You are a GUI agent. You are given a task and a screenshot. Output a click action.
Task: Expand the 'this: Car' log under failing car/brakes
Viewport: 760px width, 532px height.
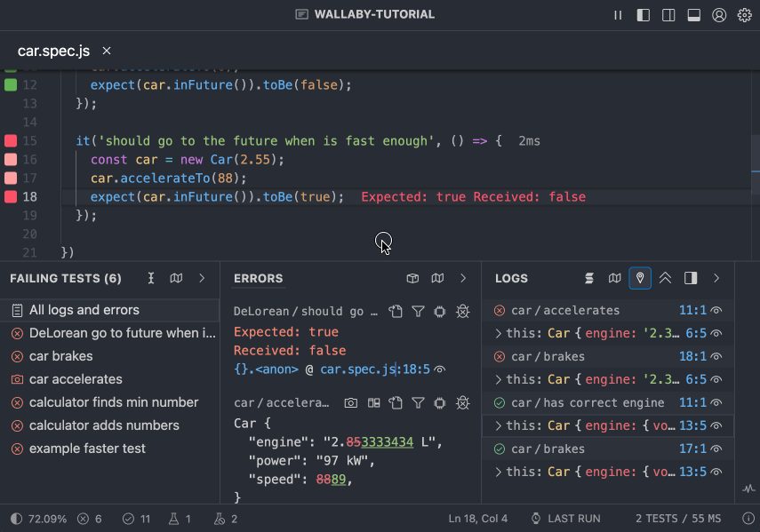click(x=498, y=379)
